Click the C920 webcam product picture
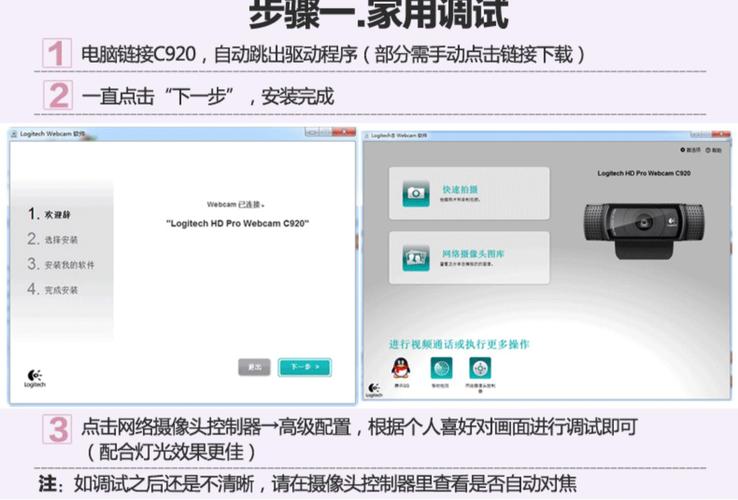 coord(644,231)
